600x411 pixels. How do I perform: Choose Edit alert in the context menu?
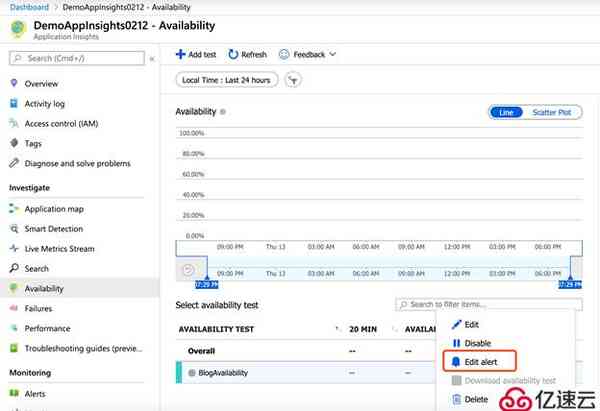pos(480,362)
